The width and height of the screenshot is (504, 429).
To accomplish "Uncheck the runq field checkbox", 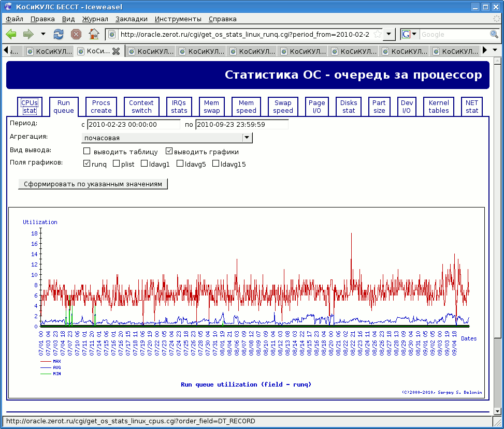I will (x=87, y=164).
